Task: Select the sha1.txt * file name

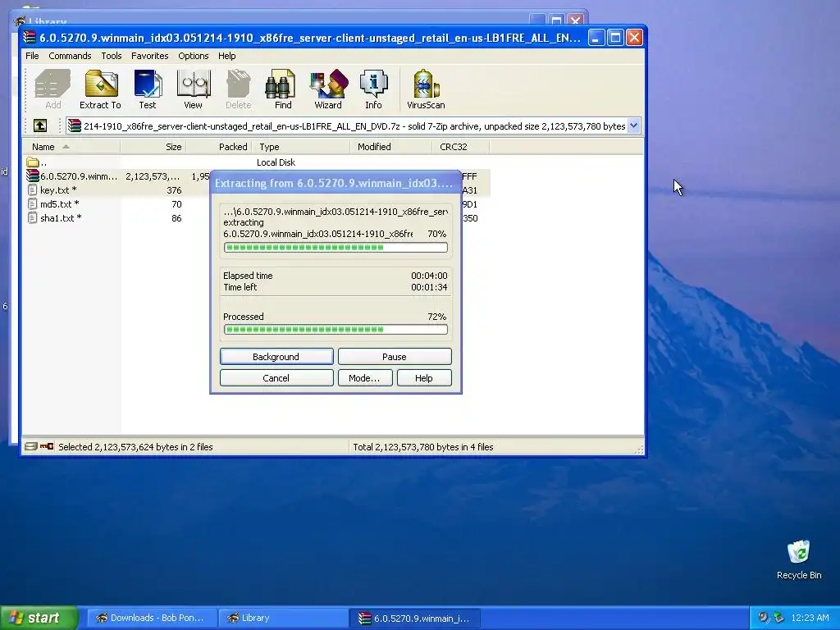Action: click(61, 218)
